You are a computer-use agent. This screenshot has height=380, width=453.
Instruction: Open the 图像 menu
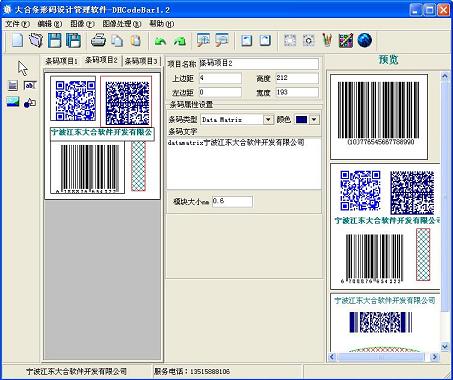pos(82,24)
